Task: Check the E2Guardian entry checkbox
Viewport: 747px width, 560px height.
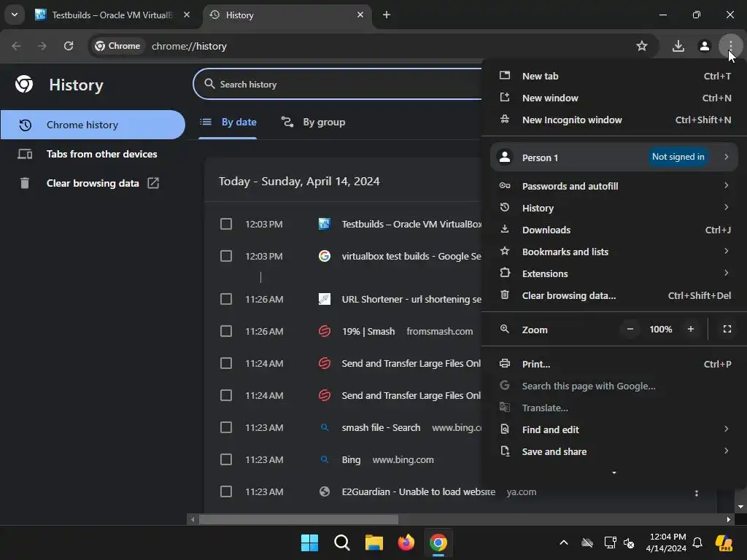Action: [x=226, y=491]
